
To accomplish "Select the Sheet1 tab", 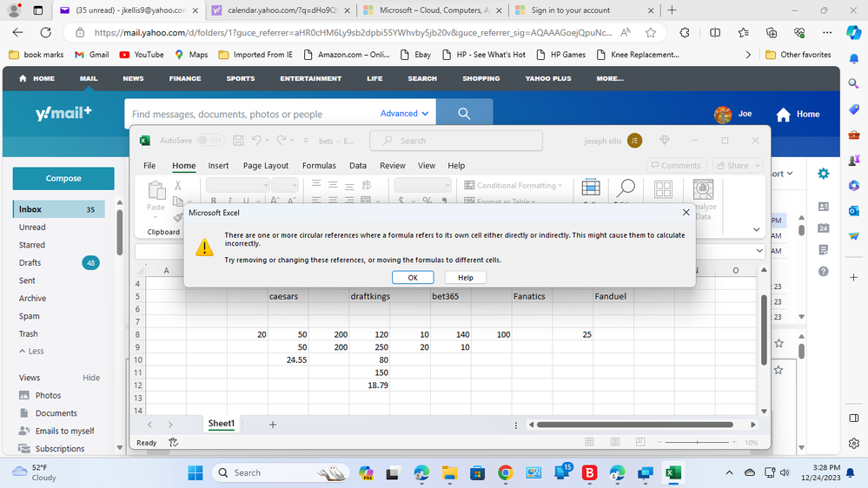I will (222, 424).
